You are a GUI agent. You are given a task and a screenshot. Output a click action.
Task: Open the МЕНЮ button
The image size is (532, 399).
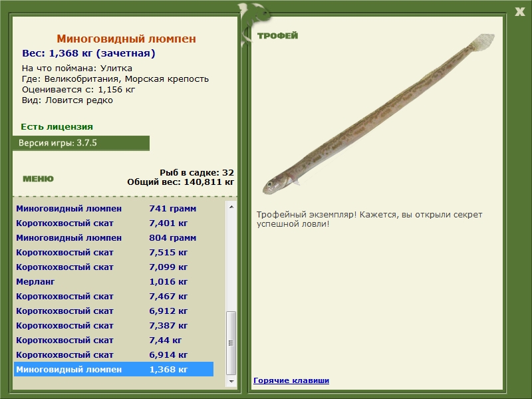tap(38, 179)
